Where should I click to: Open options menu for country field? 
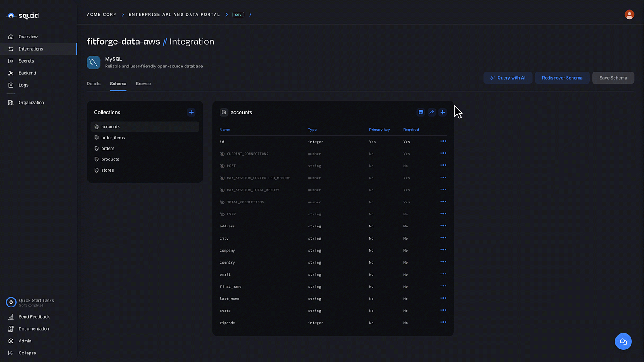coord(443,262)
